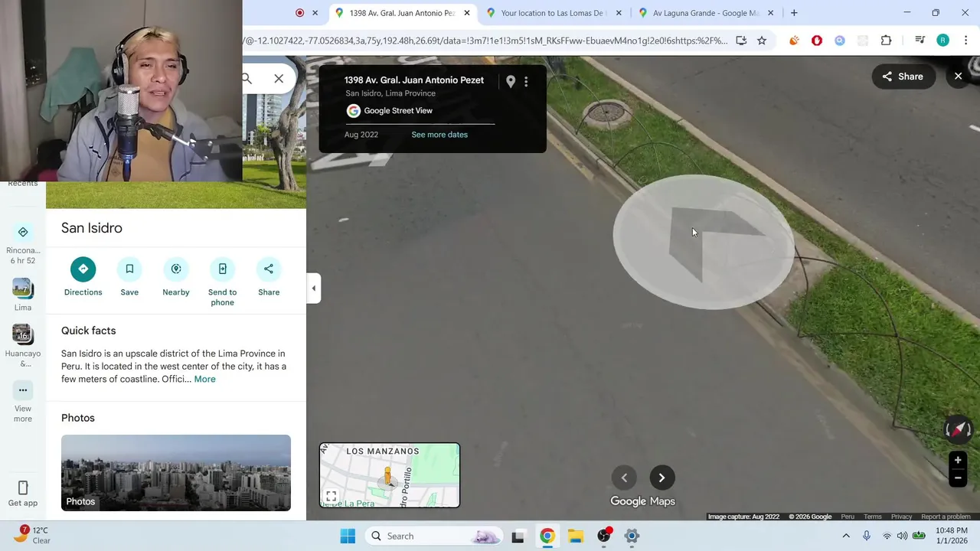Collapse the side panel arrow
980x551 pixels.
coord(313,289)
